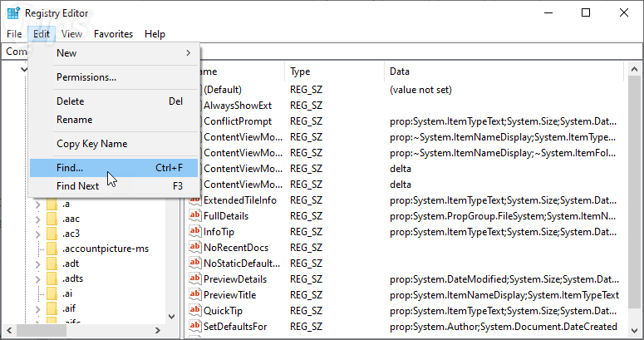The height and width of the screenshot is (340, 644).
Task: Expand the .aac key node
Action: [37, 219]
